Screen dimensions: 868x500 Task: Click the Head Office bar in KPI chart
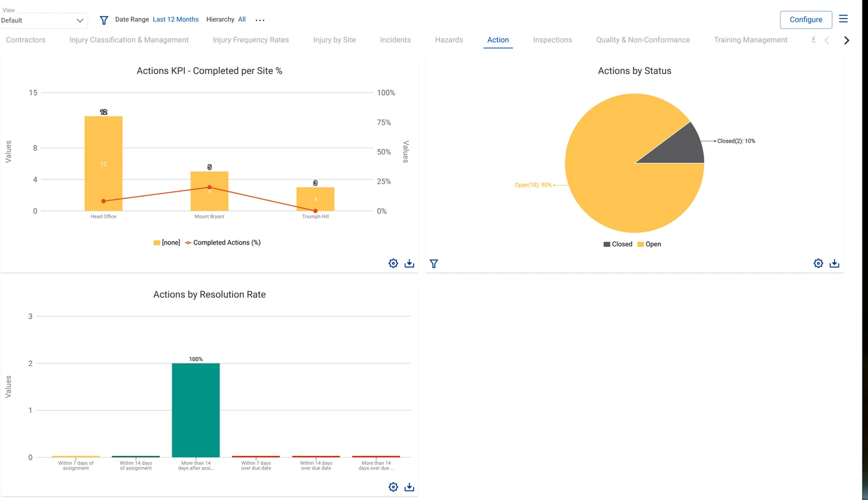coord(104,164)
